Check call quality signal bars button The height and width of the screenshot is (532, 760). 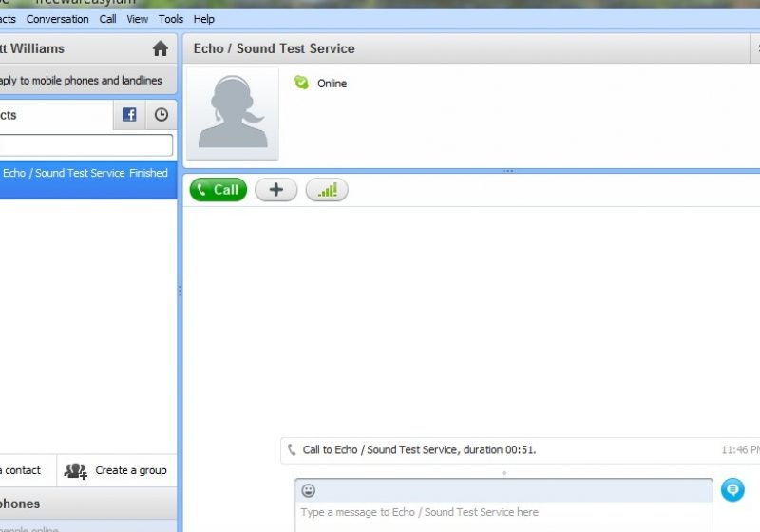click(x=327, y=189)
